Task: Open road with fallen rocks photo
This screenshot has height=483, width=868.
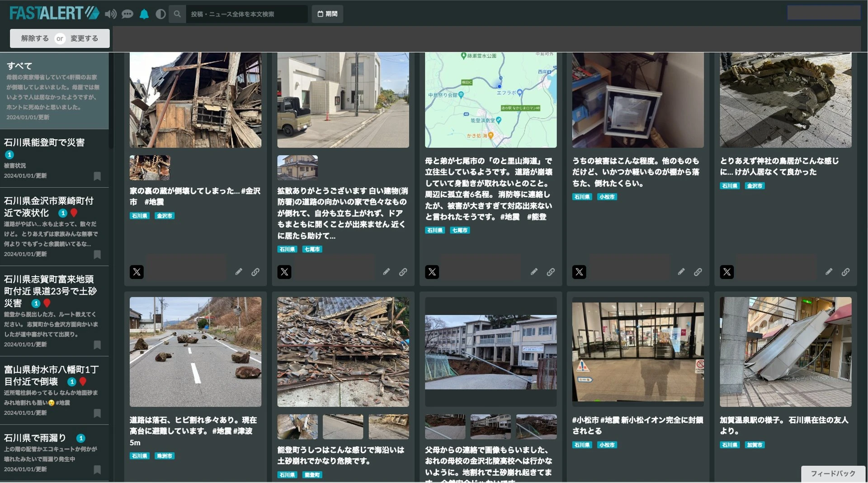Action: [x=195, y=352]
